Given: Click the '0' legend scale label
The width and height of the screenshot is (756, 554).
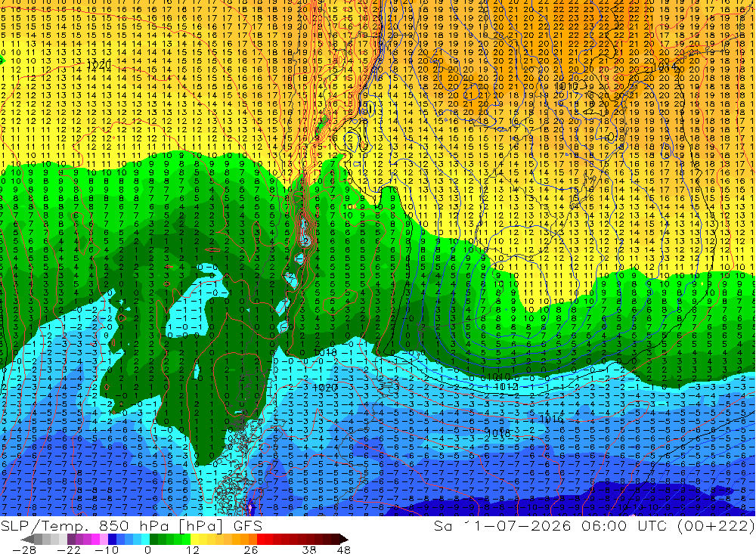Looking at the screenshot, I should [x=148, y=549].
